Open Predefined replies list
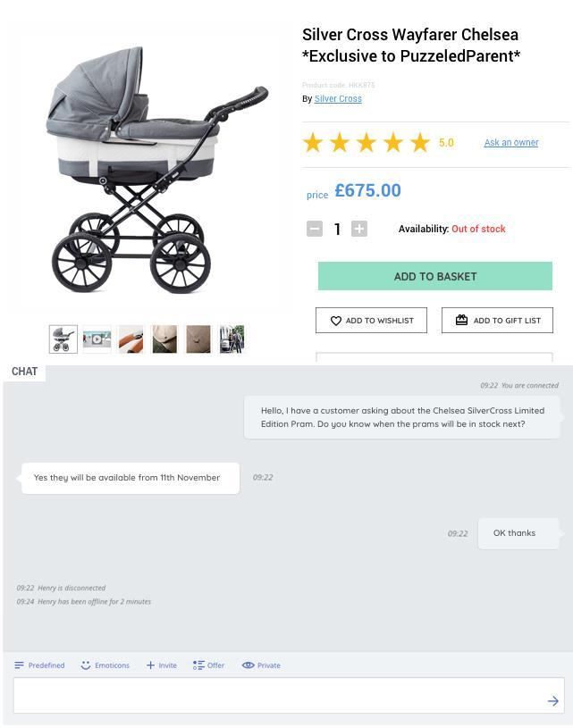This screenshot has height=728, width=573. point(39,665)
